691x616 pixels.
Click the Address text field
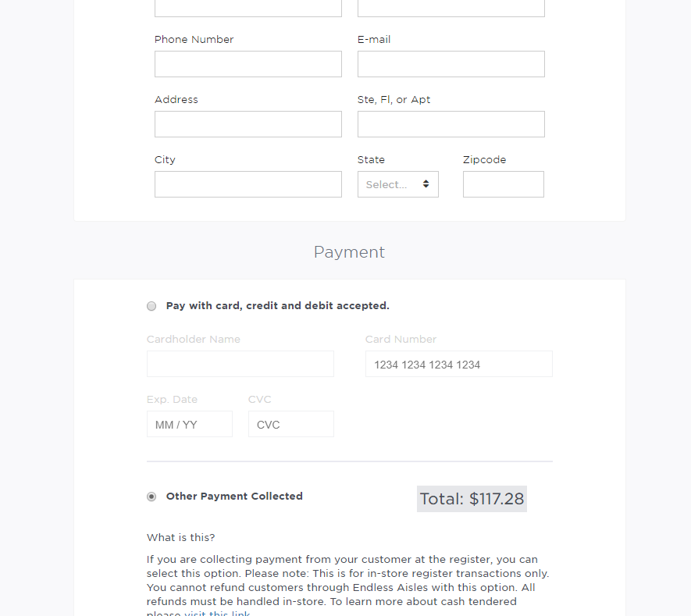tap(248, 124)
